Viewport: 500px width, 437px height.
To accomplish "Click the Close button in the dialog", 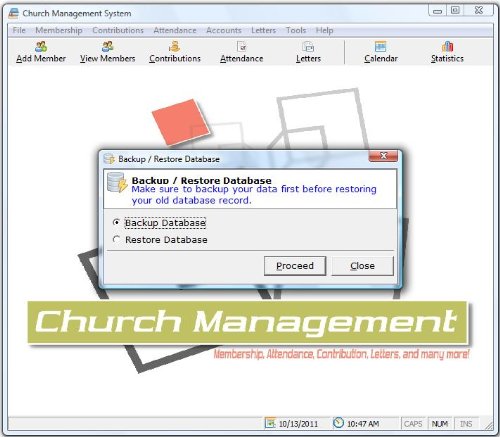I will point(363,266).
